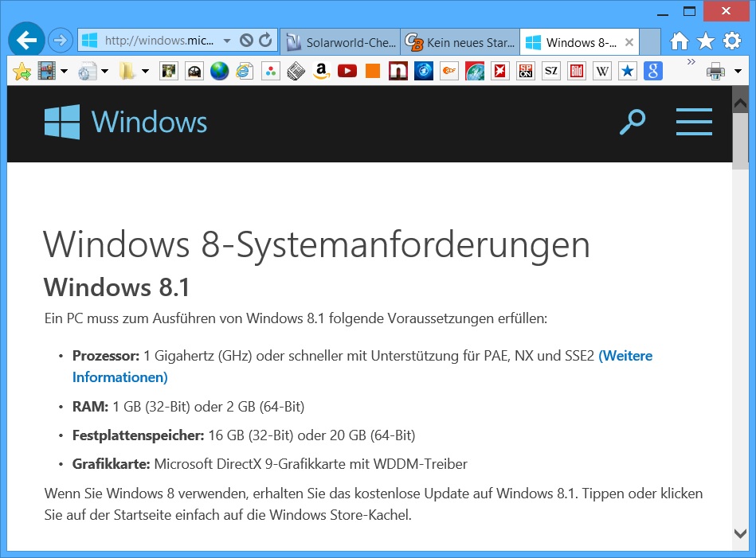Open the globe favorite icon
This screenshot has height=558, width=756.
(219, 72)
